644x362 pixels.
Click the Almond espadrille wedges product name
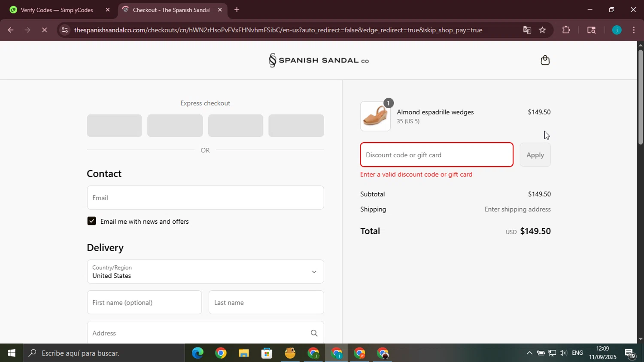(x=435, y=112)
